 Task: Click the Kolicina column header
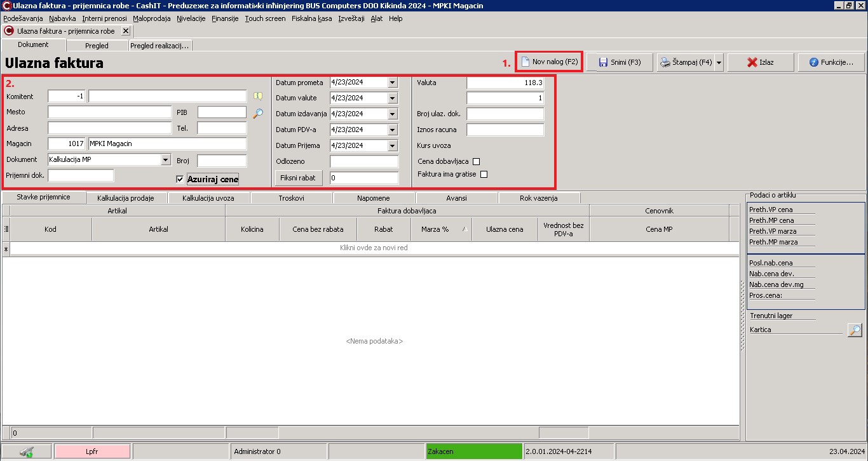tap(252, 229)
